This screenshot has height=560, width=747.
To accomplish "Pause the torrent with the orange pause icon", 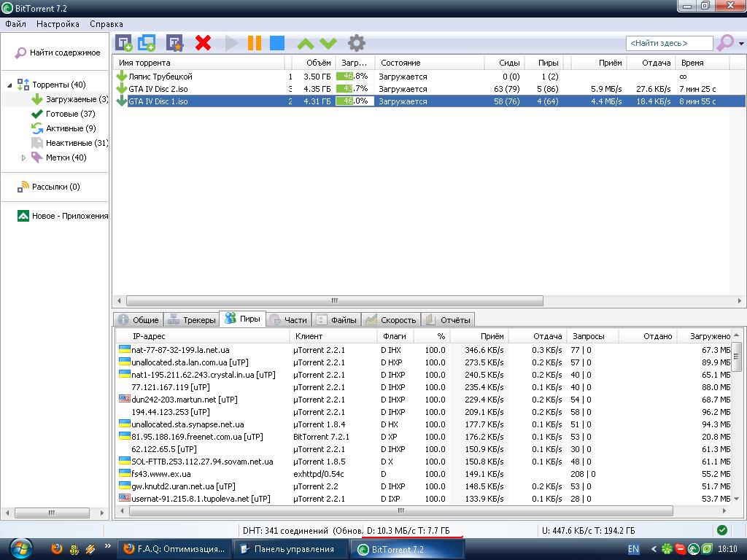I will [x=255, y=44].
